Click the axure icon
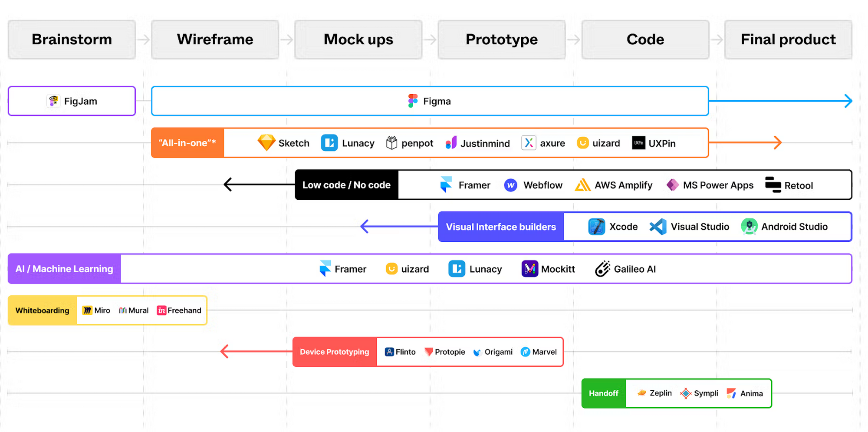The image size is (868, 432). [x=529, y=143]
